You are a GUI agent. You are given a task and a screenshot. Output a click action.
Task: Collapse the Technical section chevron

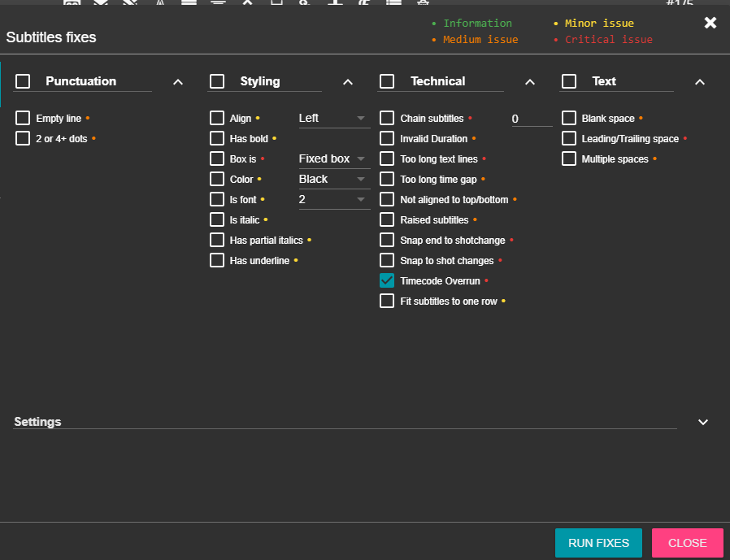tap(530, 82)
